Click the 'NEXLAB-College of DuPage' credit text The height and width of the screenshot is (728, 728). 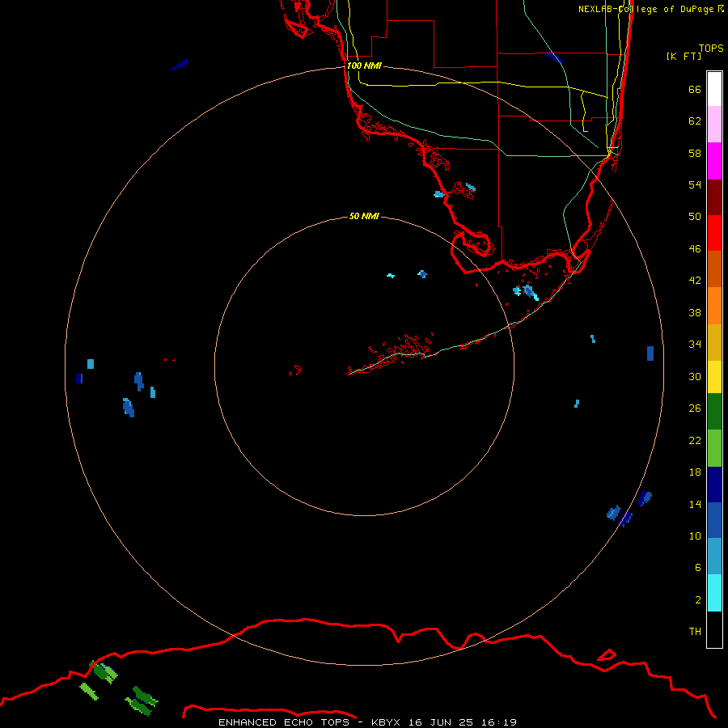tap(645, 9)
